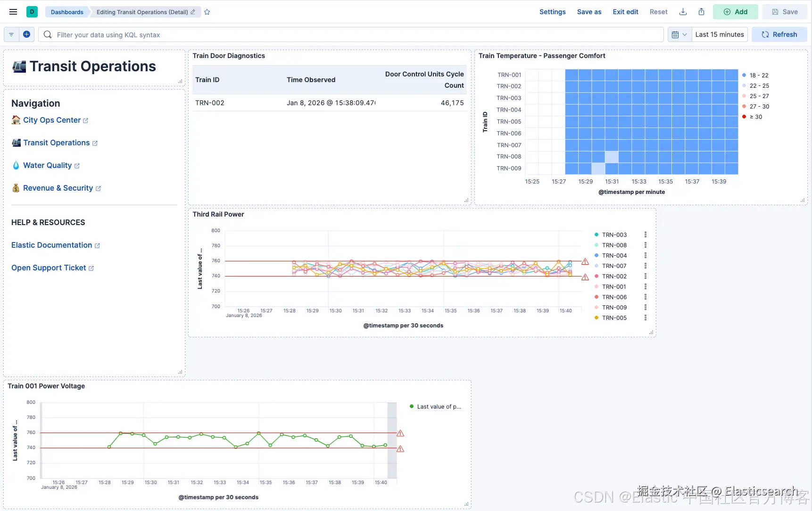Viewport: 812px width, 511px height.
Task: Open the hamburger navigation menu
Action: [13, 12]
